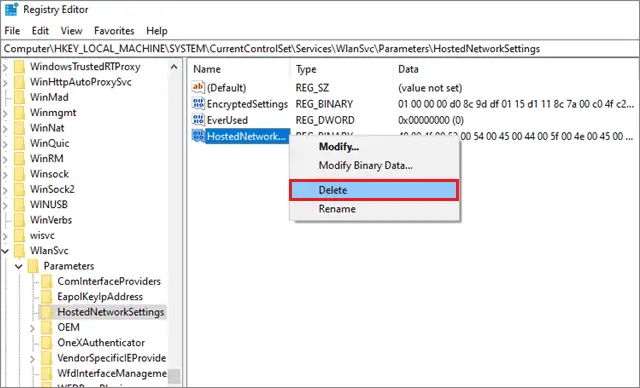Click the REG_DWORD type of EverUsed
The width and height of the screenshot is (640, 388).
click(x=325, y=120)
